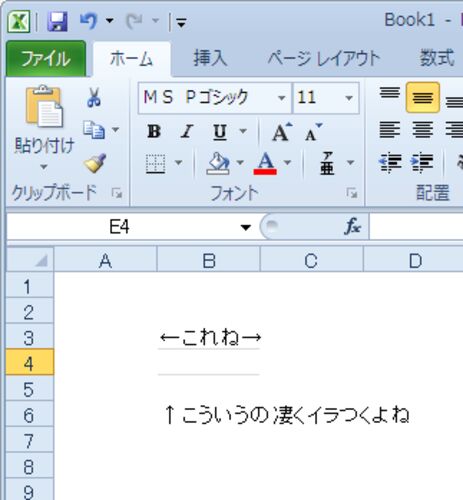Select row 1 header
This screenshot has width=463, height=500.
point(29,285)
